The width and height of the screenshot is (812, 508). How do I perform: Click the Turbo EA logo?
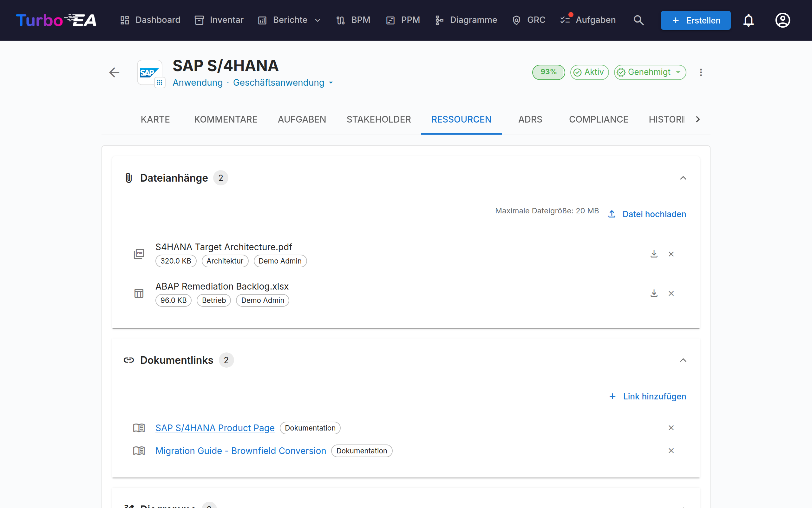[56, 20]
